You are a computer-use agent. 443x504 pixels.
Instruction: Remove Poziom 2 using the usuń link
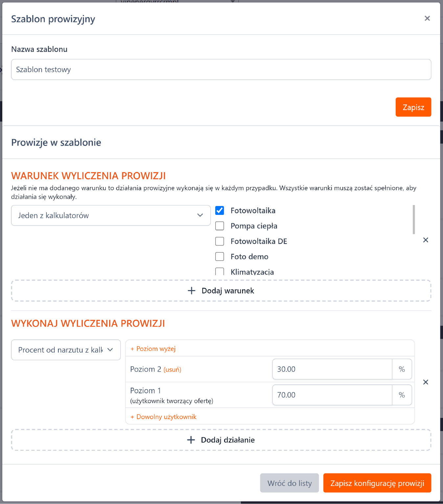click(x=173, y=370)
